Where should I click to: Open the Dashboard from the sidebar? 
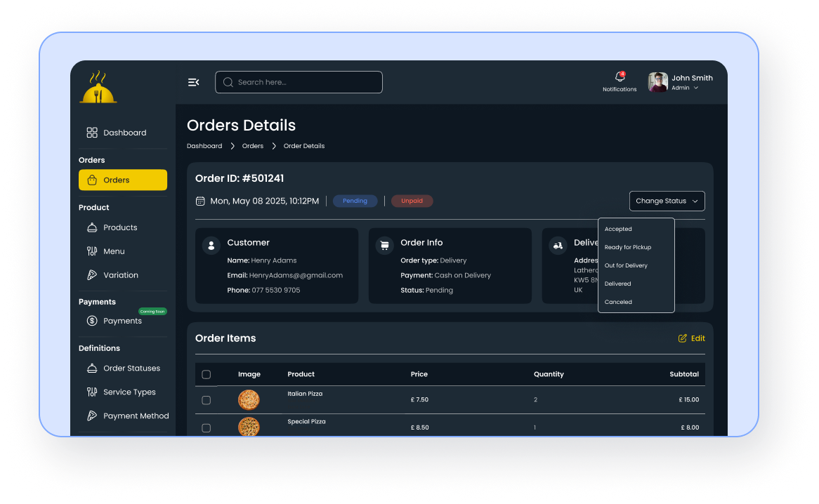click(x=124, y=132)
